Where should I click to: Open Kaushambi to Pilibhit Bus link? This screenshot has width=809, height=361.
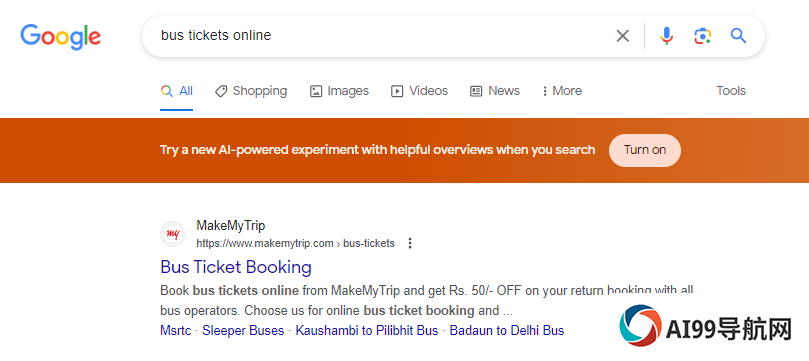[366, 331]
